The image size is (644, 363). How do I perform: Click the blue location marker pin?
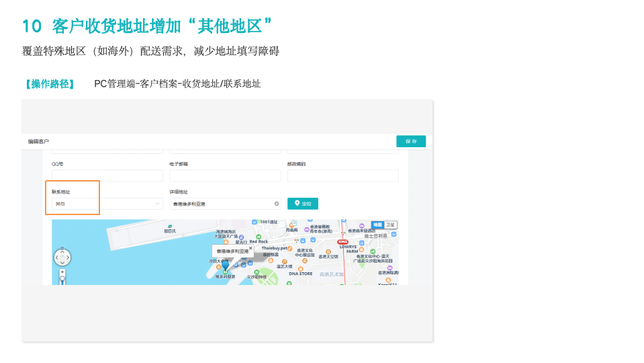coord(225,266)
